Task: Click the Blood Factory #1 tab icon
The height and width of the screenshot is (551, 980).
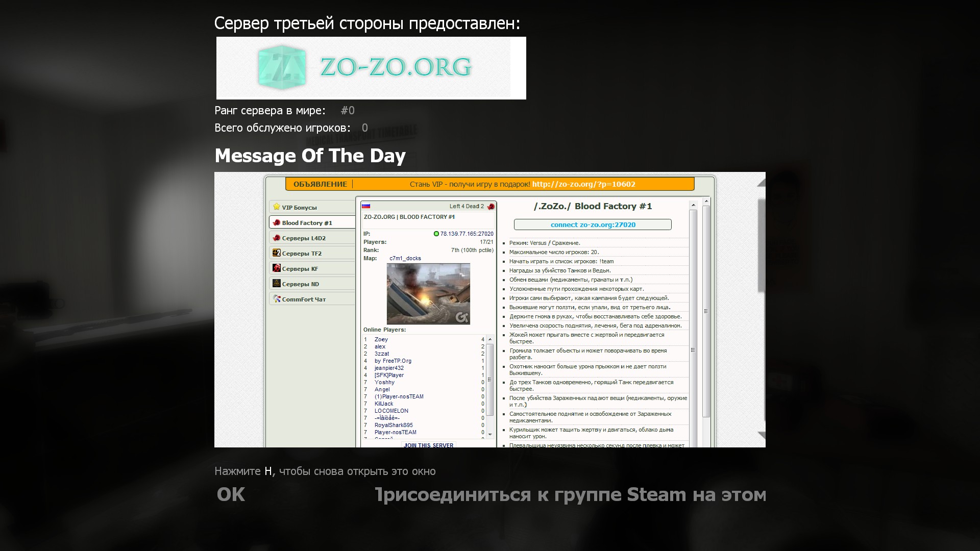Action: 277,222
